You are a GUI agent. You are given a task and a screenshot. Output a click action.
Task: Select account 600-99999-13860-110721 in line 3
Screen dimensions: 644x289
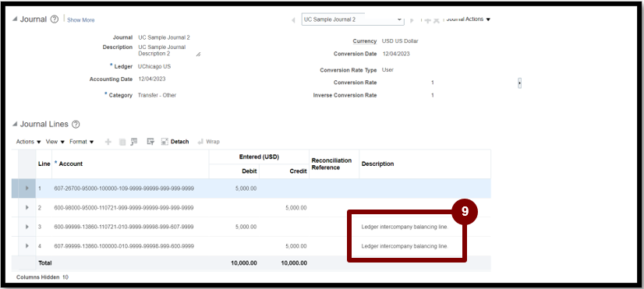coord(124,227)
